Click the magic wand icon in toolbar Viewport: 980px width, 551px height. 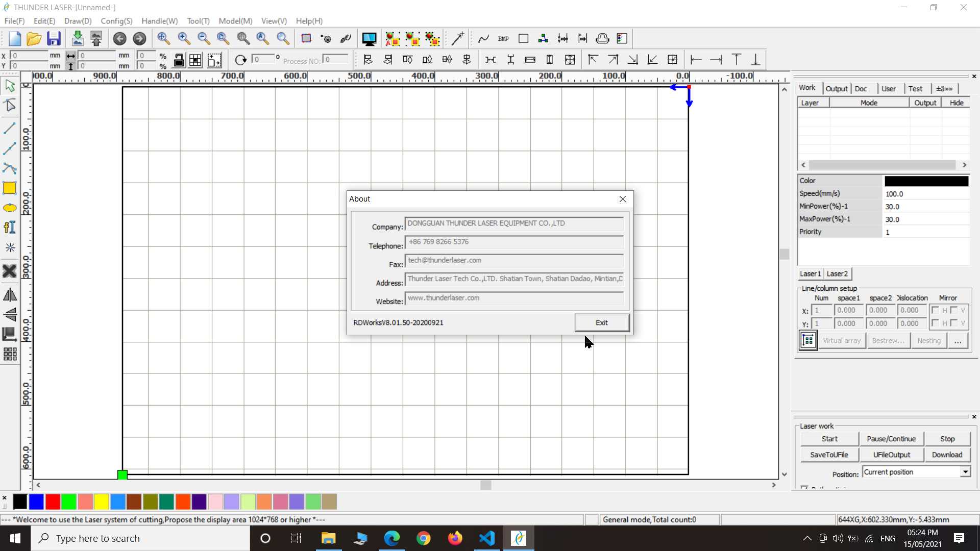(x=458, y=39)
